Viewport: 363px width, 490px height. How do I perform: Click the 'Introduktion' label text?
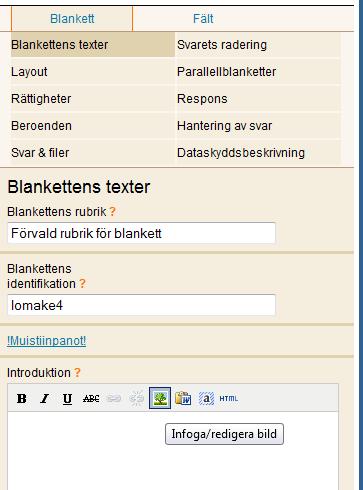pos(39,373)
